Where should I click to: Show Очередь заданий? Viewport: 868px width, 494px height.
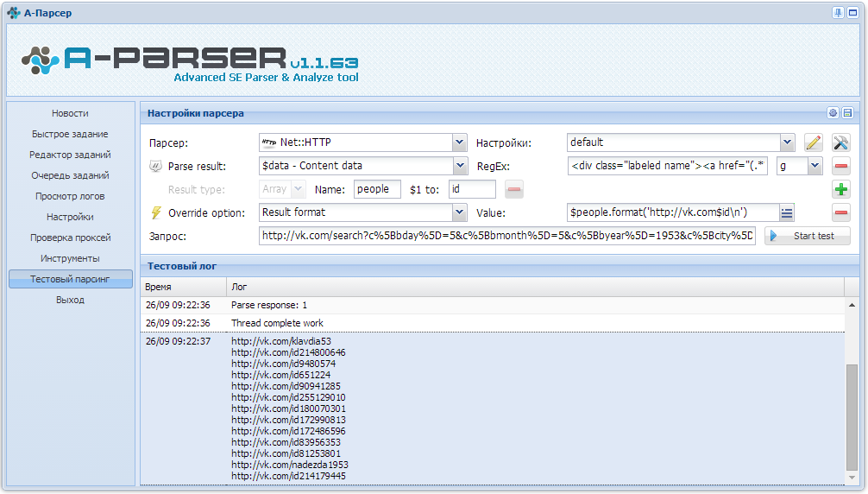[x=70, y=175]
